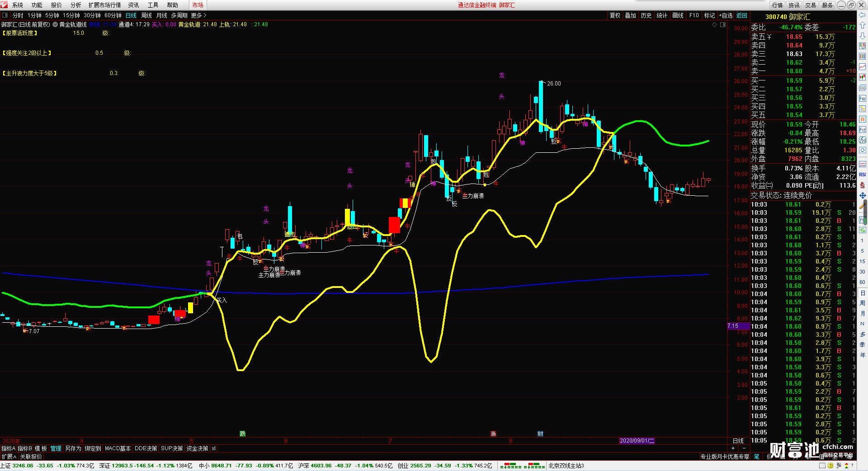868x471 pixels.
Task: Click the left arrow back icon in right sidebar
Action: click(863, 15)
